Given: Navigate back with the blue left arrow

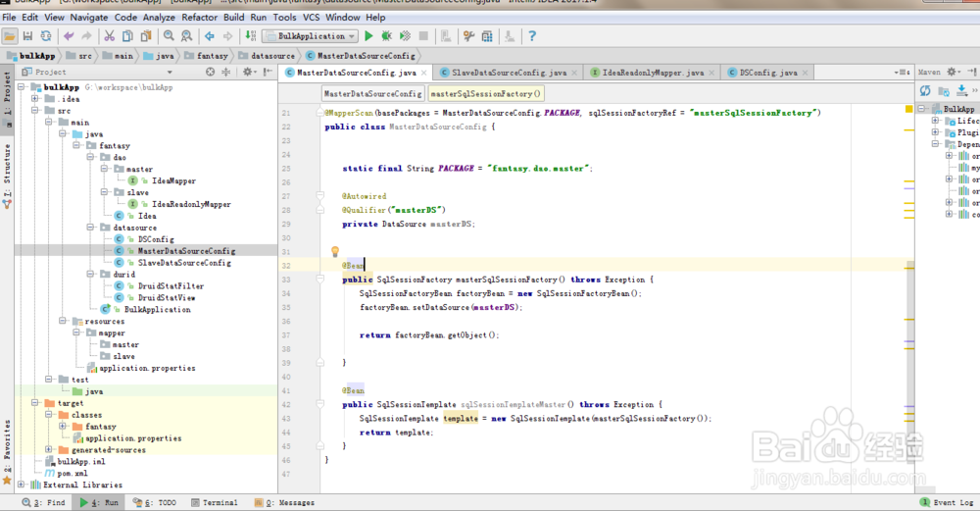Looking at the screenshot, I should point(210,36).
